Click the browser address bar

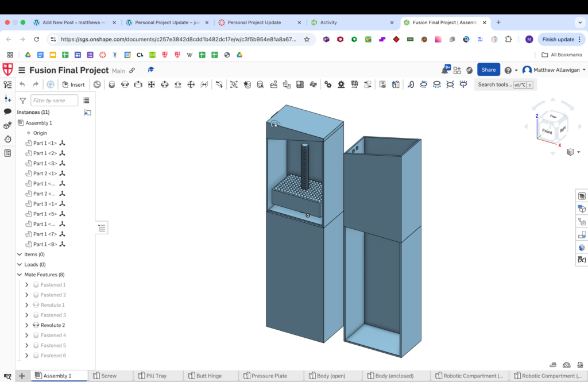[x=179, y=40]
